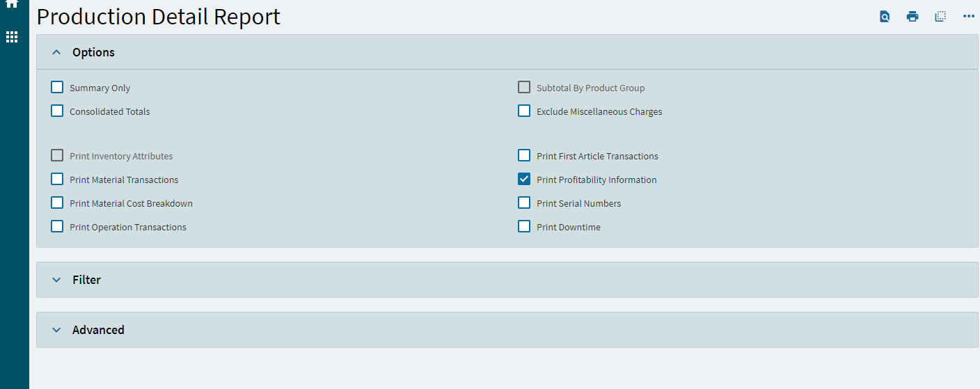Enable Print Material Transactions

coord(57,180)
